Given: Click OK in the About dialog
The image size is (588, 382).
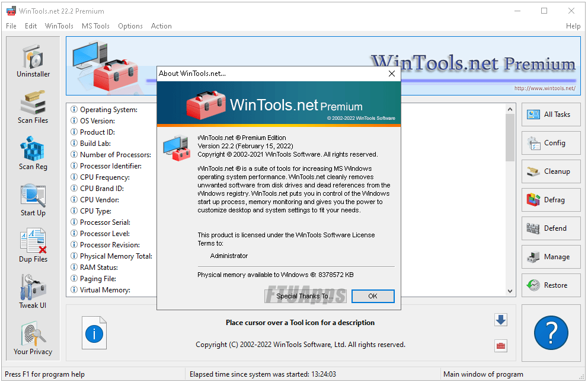Looking at the screenshot, I should 373,296.
